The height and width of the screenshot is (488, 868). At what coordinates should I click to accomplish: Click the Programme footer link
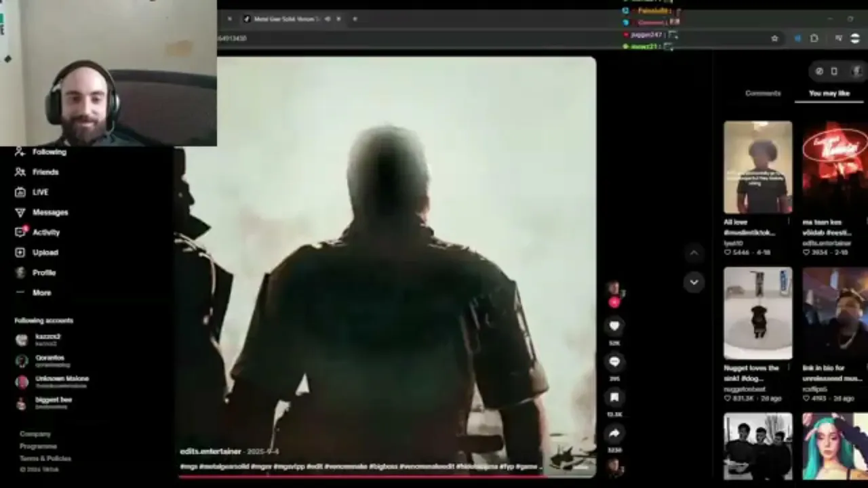[38, 446]
